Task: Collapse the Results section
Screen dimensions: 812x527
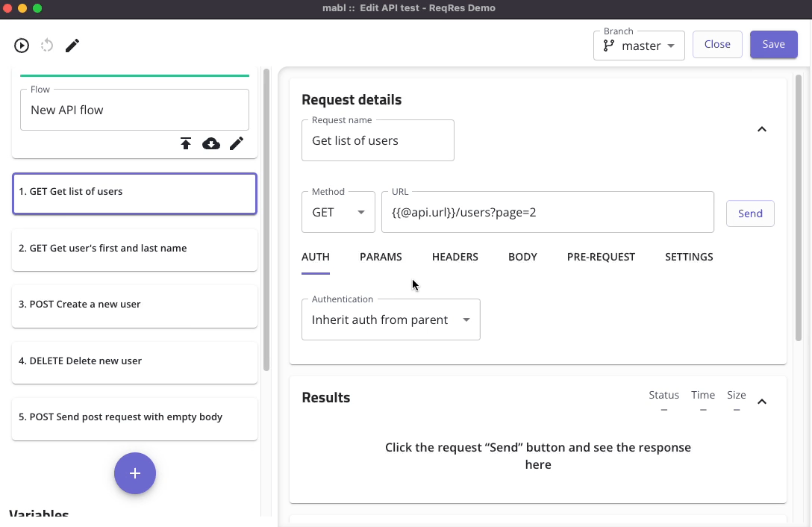Action: [762, 402]
